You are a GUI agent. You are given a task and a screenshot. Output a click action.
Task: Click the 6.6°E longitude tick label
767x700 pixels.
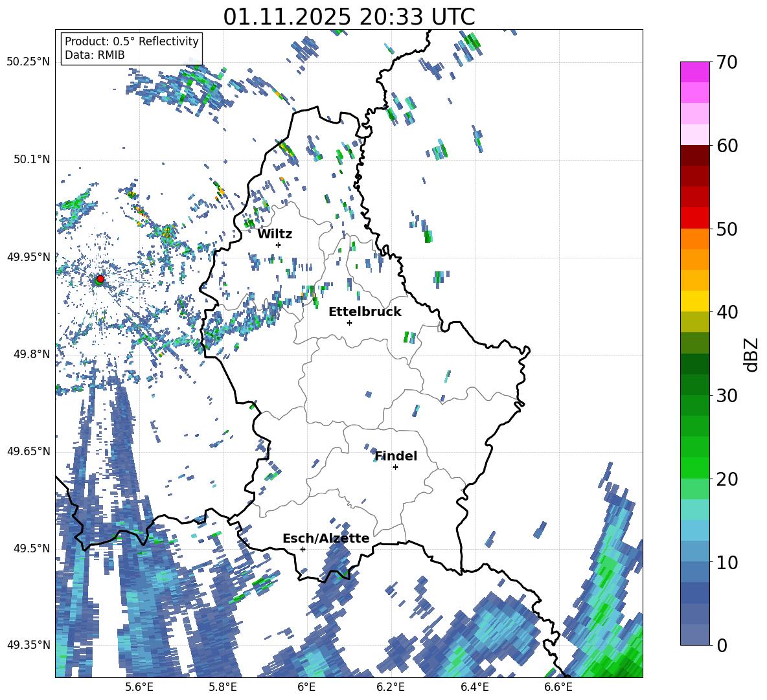click(x=558, y=687)
